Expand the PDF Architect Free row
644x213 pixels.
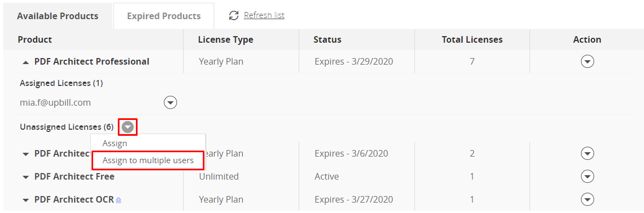(x=26, y=177)
